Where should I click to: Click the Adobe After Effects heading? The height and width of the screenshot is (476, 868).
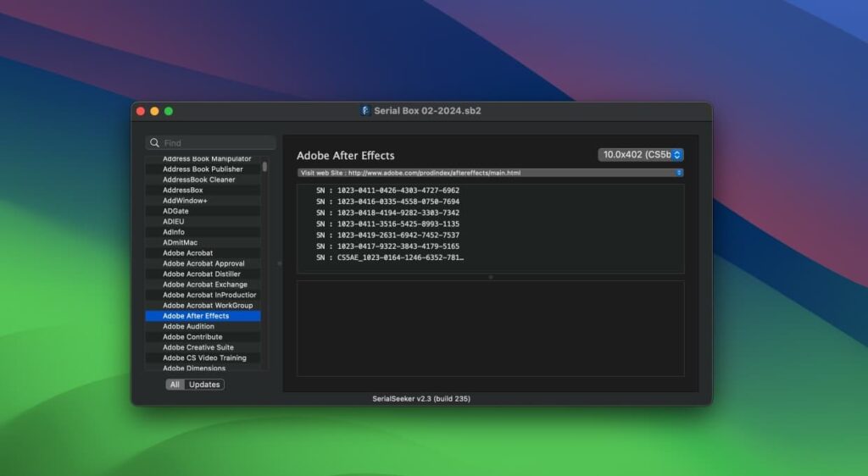click(346, 155)
